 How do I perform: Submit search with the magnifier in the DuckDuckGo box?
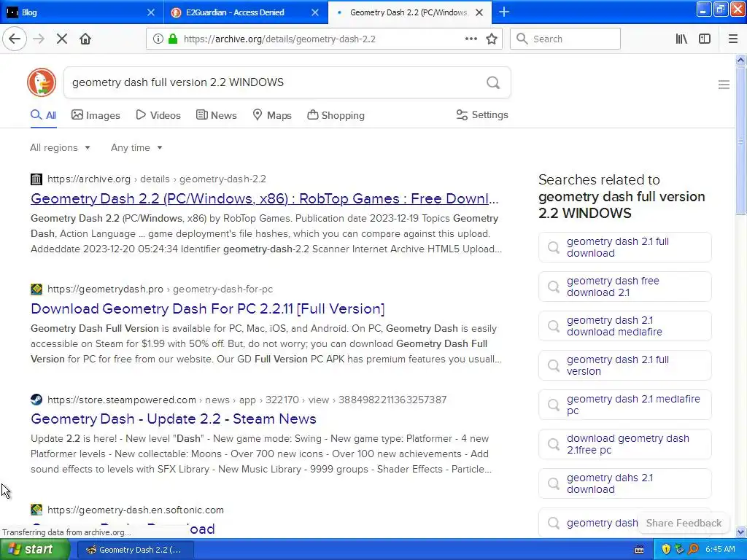click(x=493, y=83)
